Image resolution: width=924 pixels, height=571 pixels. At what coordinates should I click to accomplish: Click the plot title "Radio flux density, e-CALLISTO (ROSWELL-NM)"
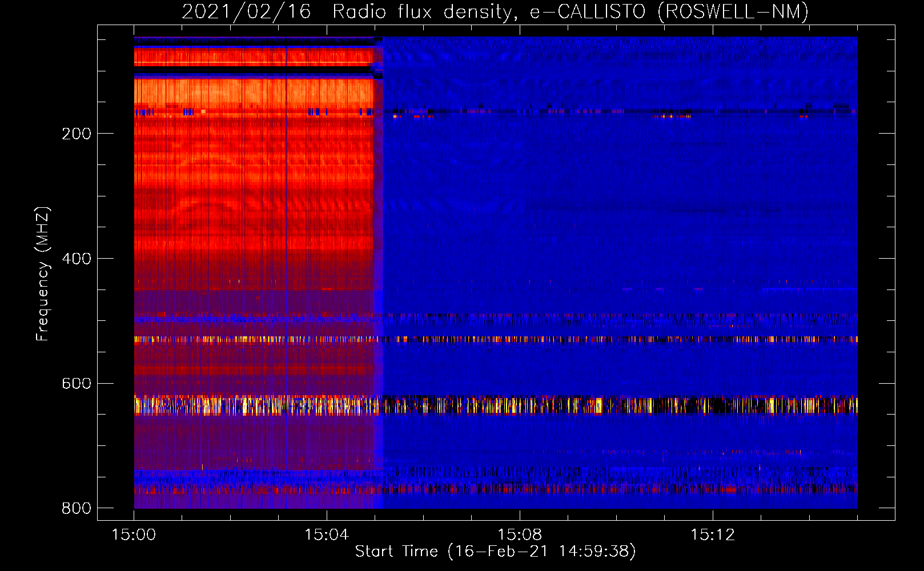click(571, 12)
